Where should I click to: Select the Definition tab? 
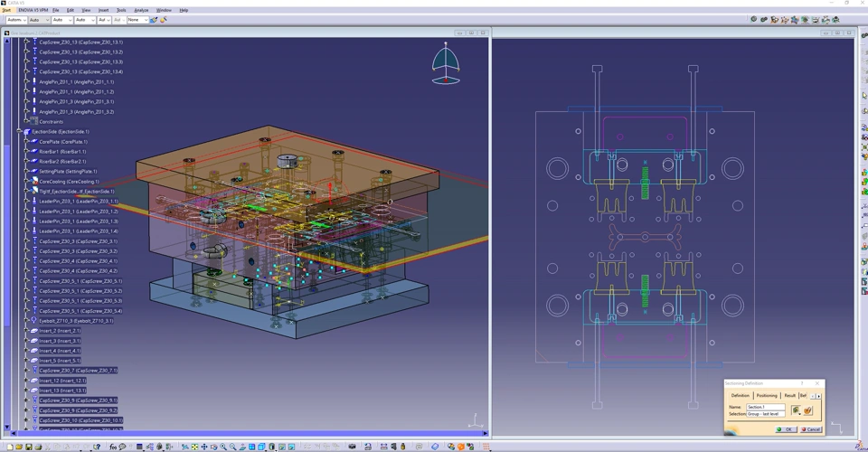click(x=741, y=396)
